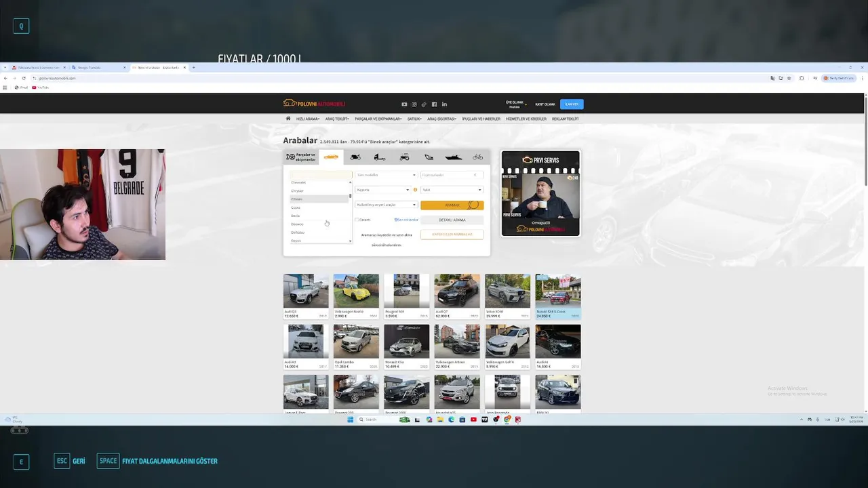Open the Windows Start button
Viewport: 868px width, 488px height.
[351, 420]
